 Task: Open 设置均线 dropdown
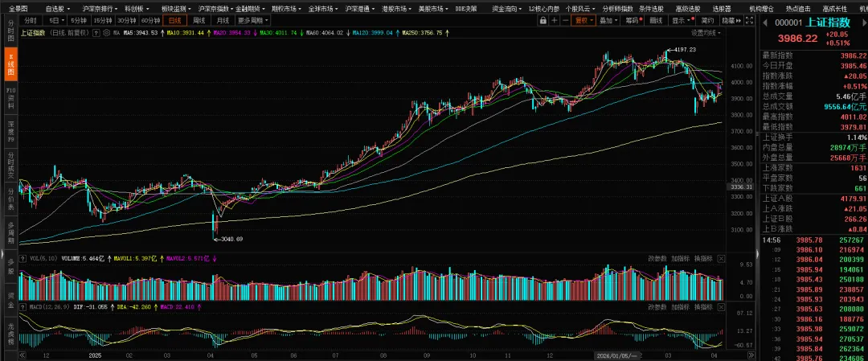pyautogui.click(x=706, y=33)
